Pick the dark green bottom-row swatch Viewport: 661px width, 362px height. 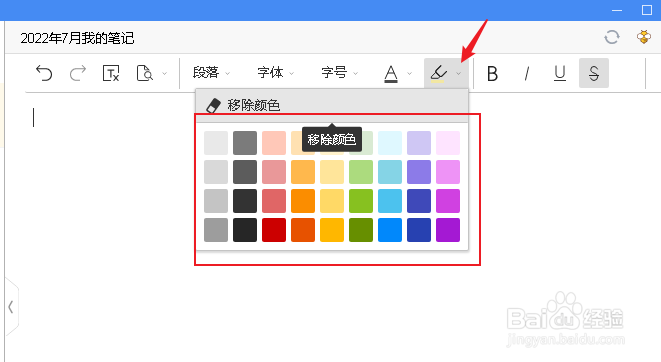pos(361,230)
